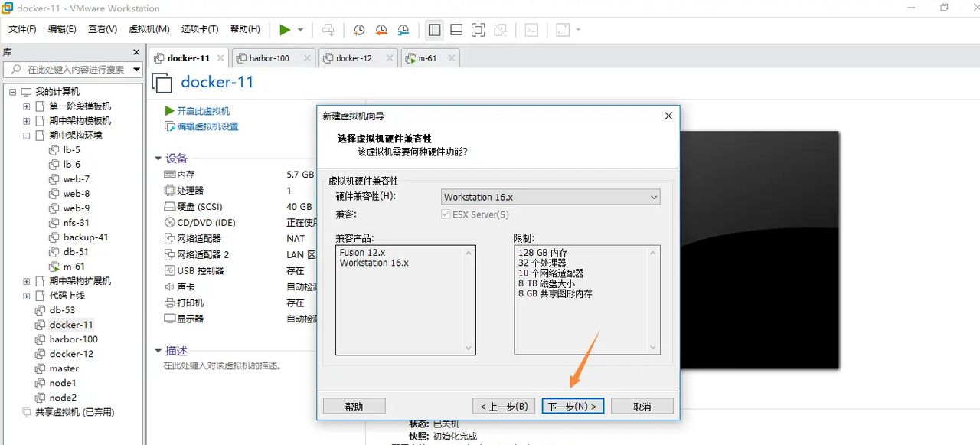Screen dimensions: 980x445
Task: Enter full screen mode
Action: pos(478,29)
